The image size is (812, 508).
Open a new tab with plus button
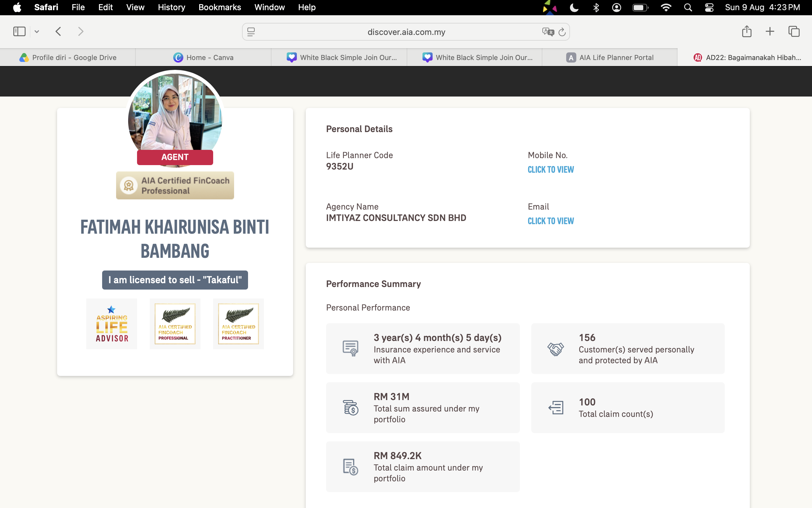(770, 31)
